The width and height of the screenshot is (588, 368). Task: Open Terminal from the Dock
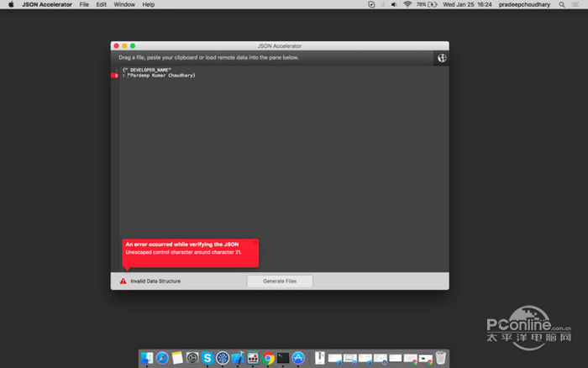pos(283,358)
